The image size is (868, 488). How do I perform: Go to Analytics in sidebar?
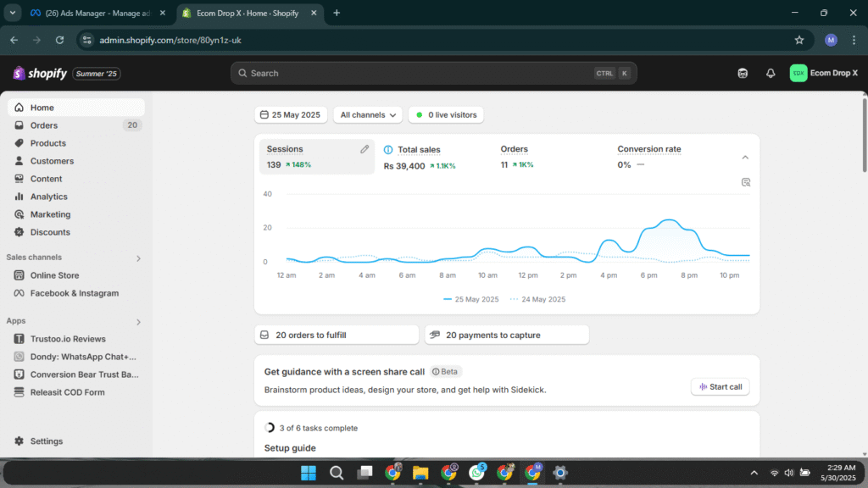point(48,197)
